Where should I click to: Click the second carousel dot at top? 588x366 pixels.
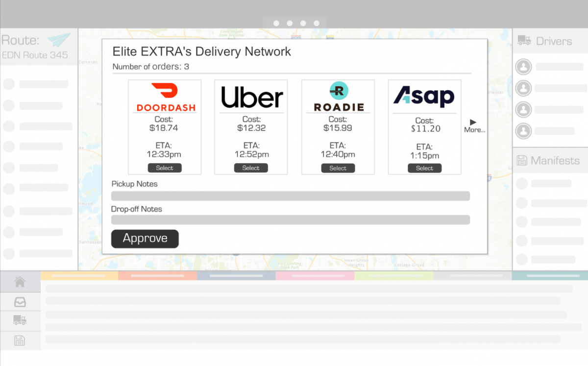tap(290, 23)
